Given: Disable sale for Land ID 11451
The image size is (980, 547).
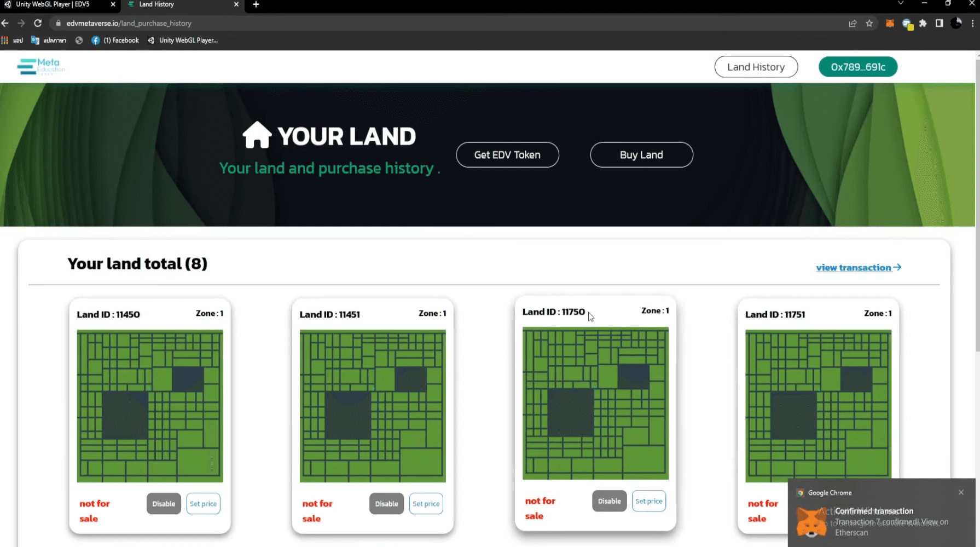Looking at the screenshot, I should [x=386, y=504].
